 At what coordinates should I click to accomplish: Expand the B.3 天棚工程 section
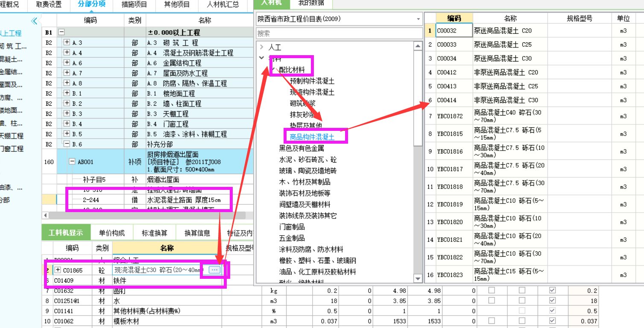pyautogui.click(x=67, y=113)
